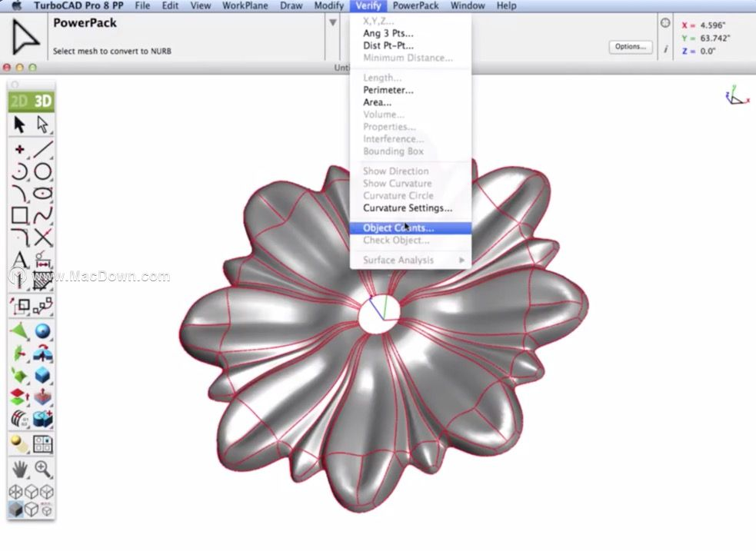Choose Dist Pt-Pt... in Verify menu

[x=411, y=46]
